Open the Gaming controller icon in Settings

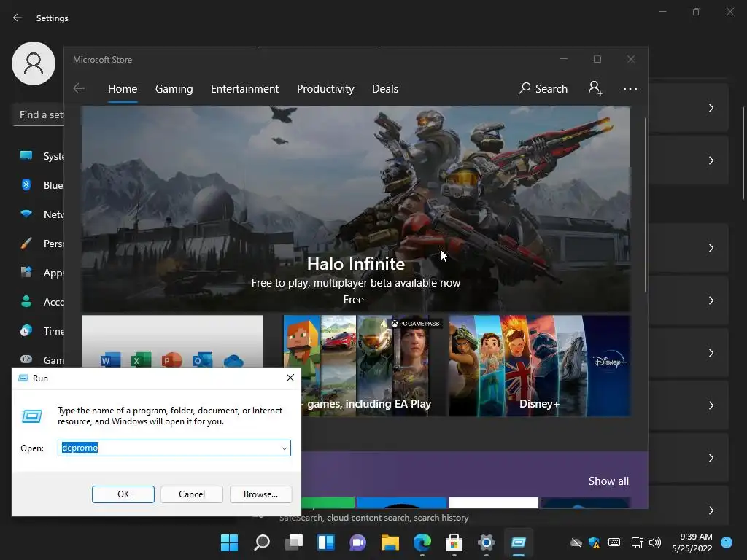(26, 359)
